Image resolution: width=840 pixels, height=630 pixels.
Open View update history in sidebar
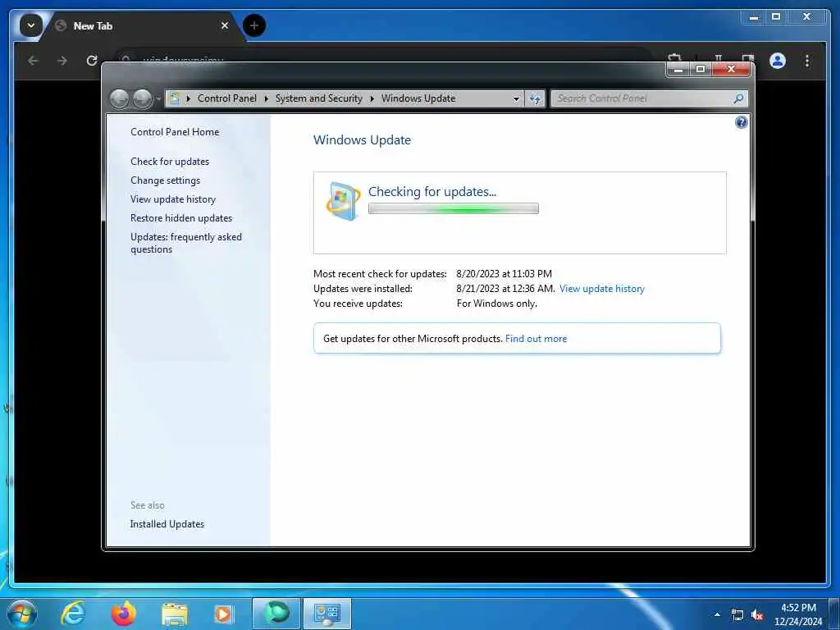point(173,199)
